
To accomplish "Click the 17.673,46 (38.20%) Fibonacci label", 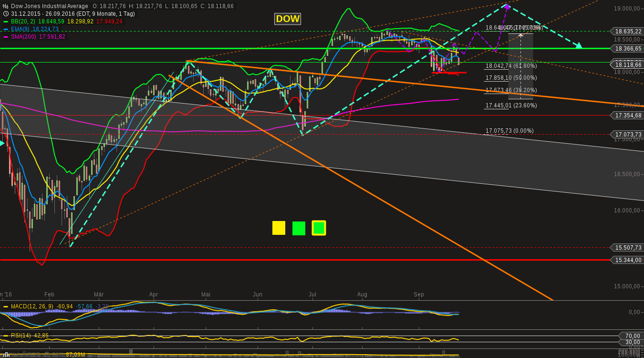I will (x=511, y=90).
